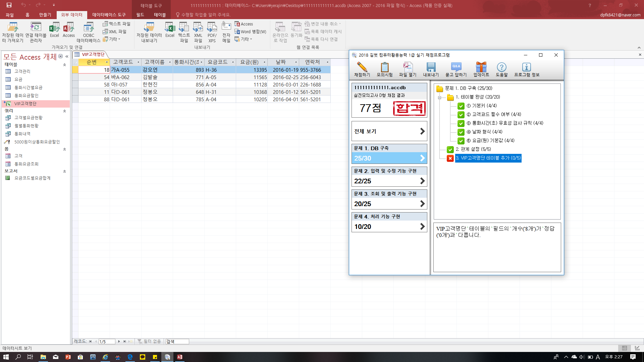Switch to the 만들기 ribbon tab
This screenshot has width=644, height=362.
(45, 15)
